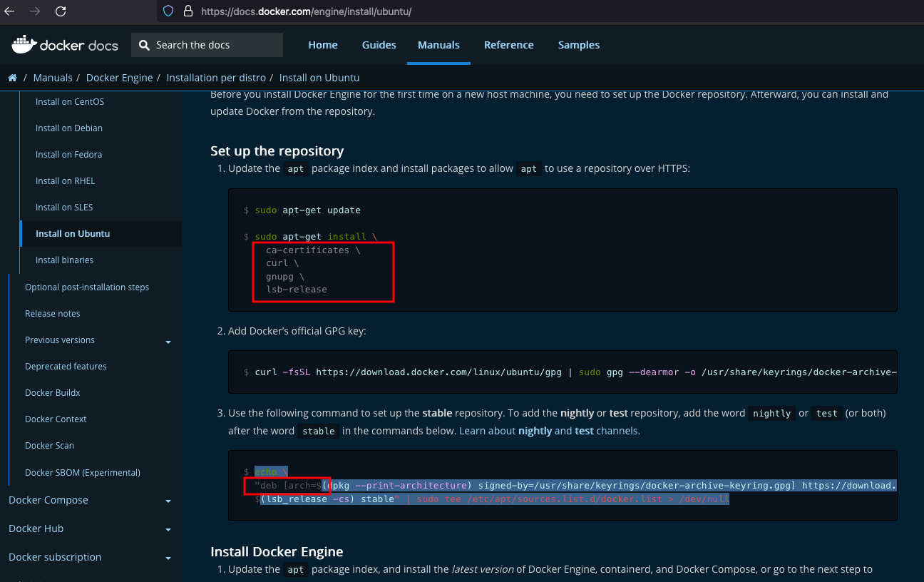The width and height of the screenshot is (924, 582).
Task: Click the browser back arrow
Action: (x=9, y=11)
